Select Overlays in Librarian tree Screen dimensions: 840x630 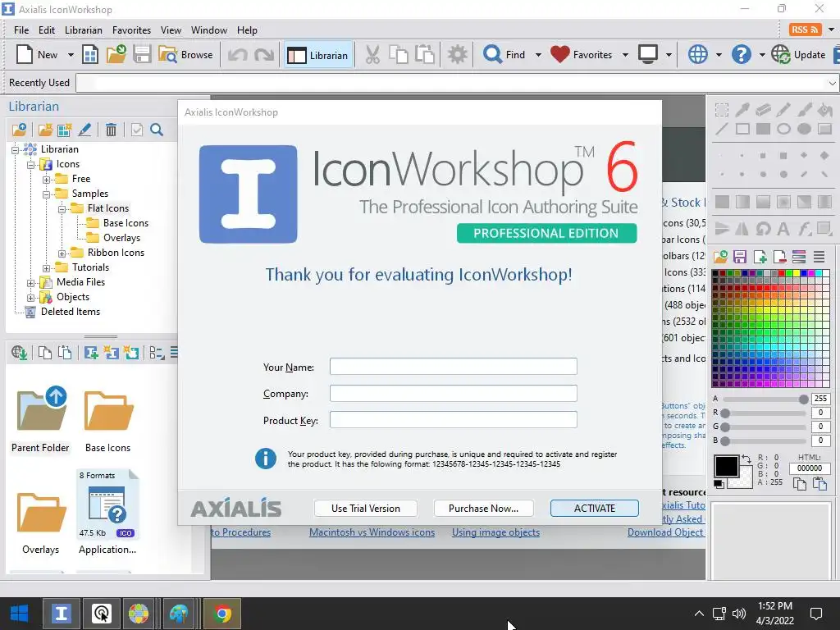pos(121,238)
